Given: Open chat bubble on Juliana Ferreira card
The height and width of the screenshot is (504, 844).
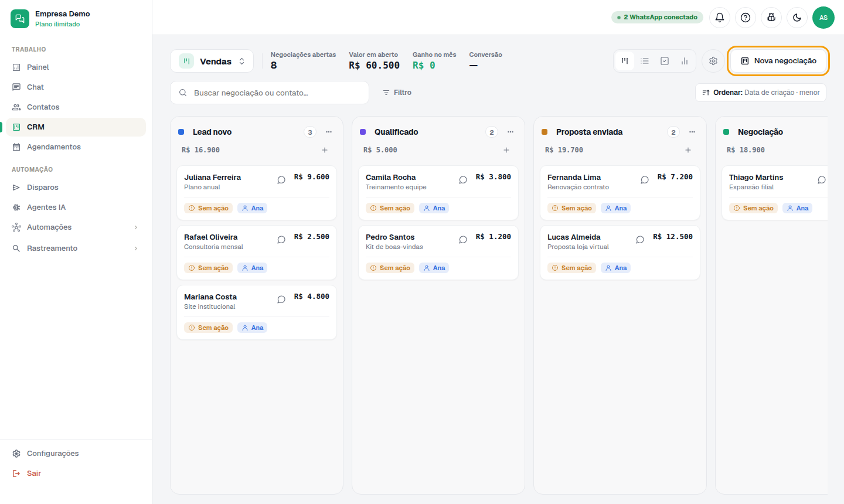Looking at the screenshot, I should point(281,180).
